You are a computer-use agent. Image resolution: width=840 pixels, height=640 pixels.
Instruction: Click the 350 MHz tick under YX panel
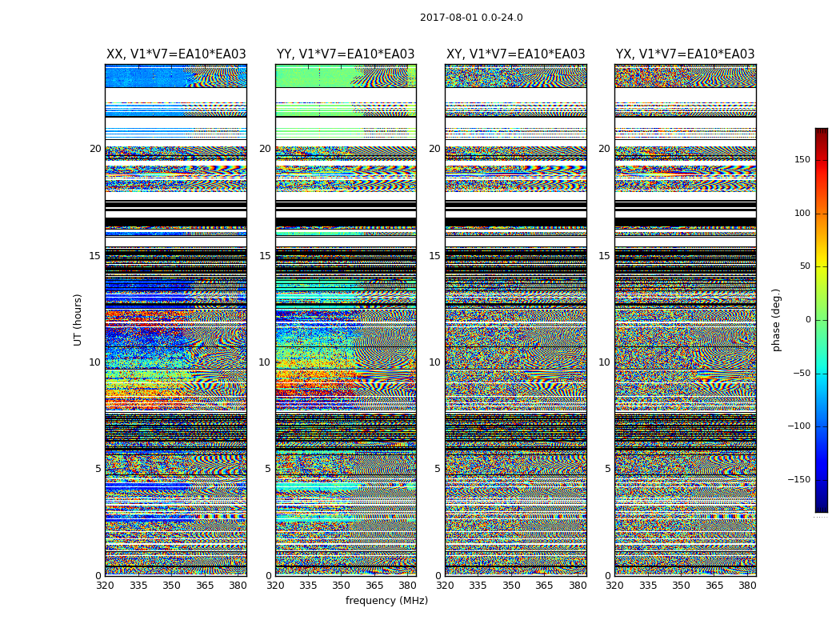coord(681,586)
